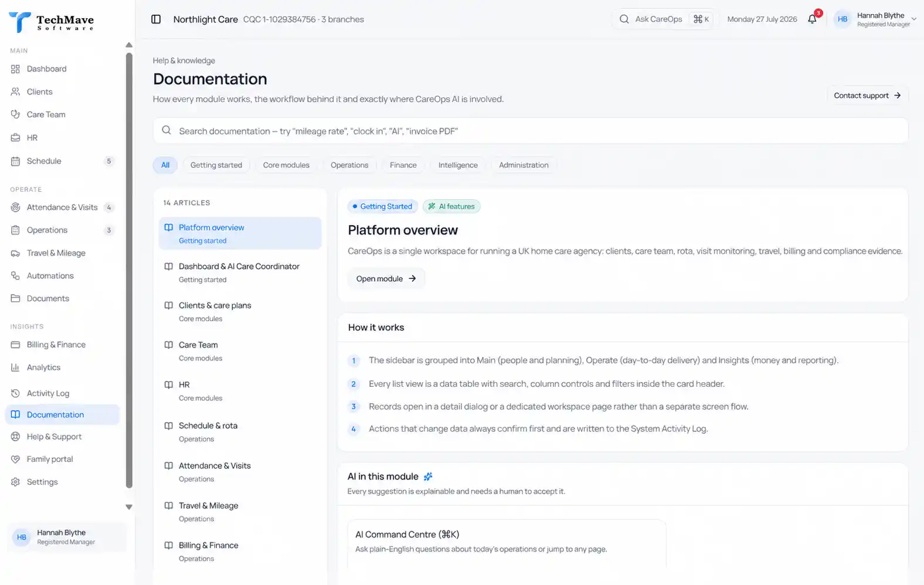Click the Dashboard sidebar icon

click(x=15, y=69)
